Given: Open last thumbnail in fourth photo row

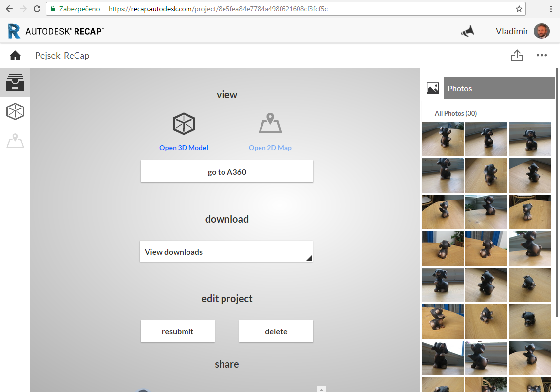Looking at the screenshot, I should coord(529,249).
